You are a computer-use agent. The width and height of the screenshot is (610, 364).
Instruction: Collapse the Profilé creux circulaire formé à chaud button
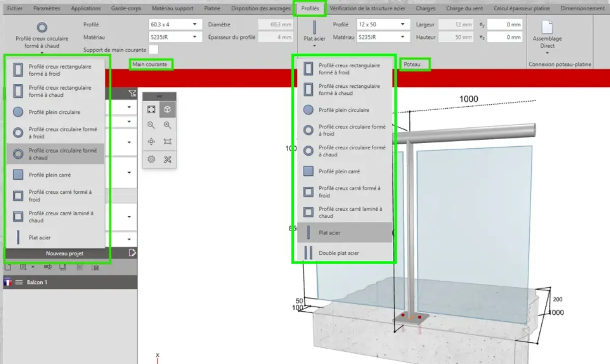tap(42, 37)
